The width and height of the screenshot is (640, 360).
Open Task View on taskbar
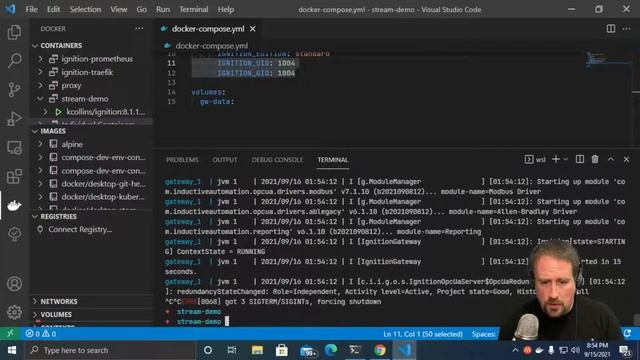click(232, 350)
